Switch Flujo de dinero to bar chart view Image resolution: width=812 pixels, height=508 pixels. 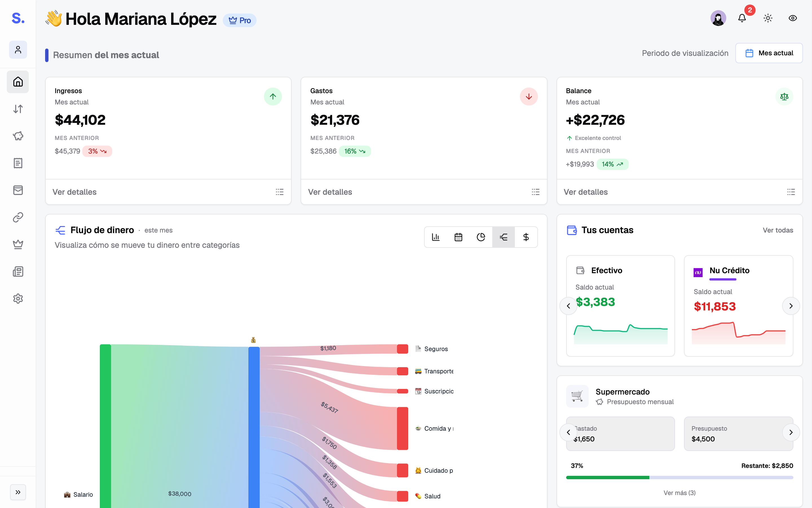pos(436,237)
